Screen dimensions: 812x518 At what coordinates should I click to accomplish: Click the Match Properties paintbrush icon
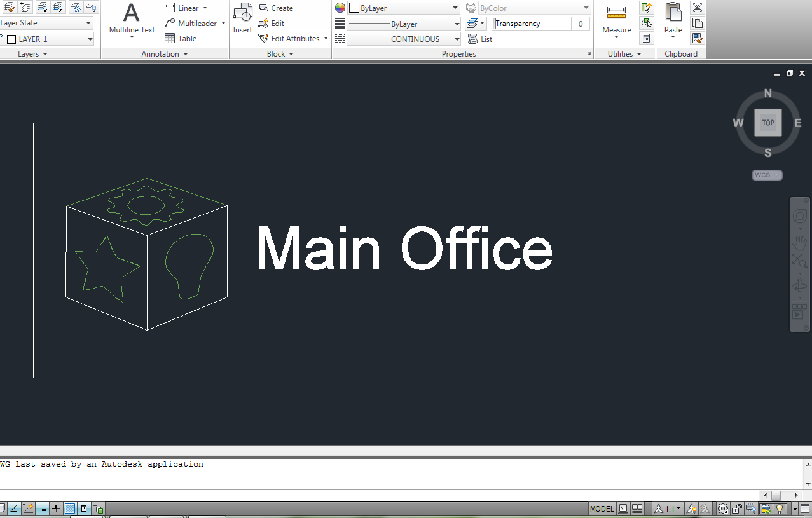[698, 38]
